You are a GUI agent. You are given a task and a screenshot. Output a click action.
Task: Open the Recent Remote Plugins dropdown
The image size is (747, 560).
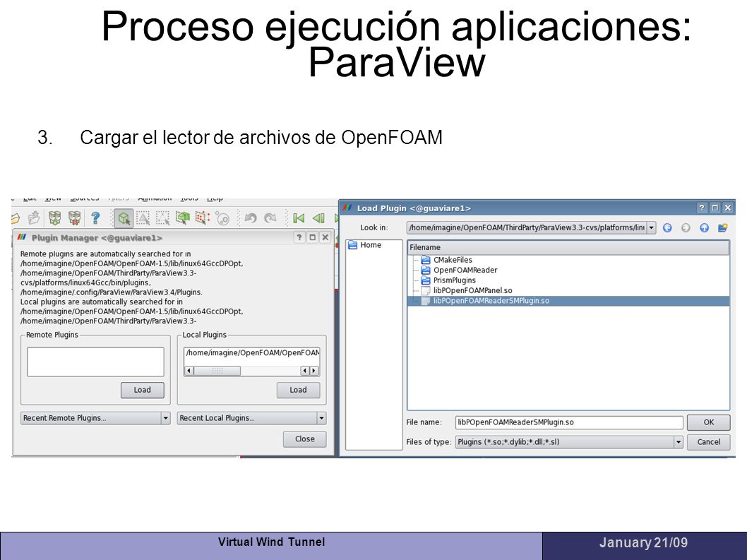(95, 418)
